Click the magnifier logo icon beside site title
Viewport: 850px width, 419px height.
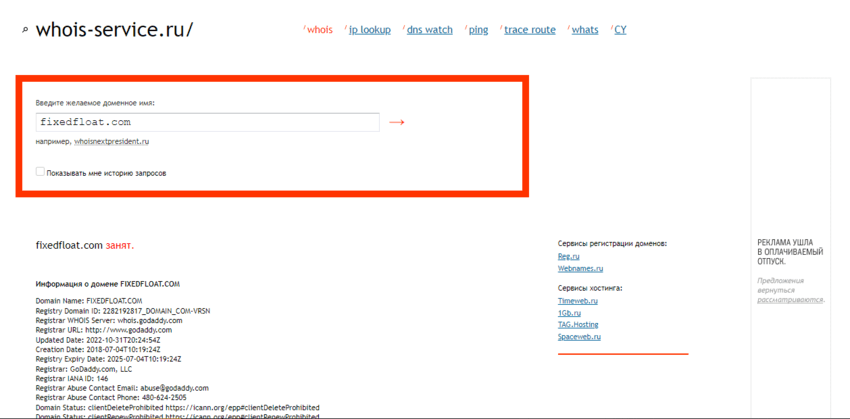[25, 31]
